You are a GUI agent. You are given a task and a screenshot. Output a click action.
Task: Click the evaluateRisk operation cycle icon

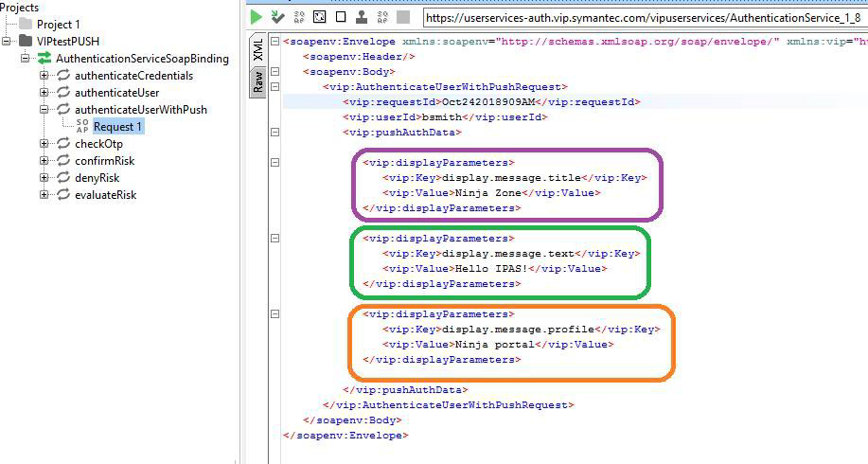pos(63,195)
